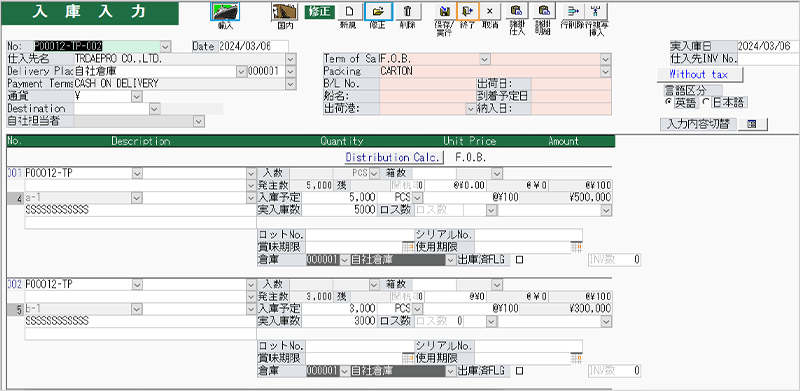
Task: Click the 入力内容切替 button
Action: [698, 124]
